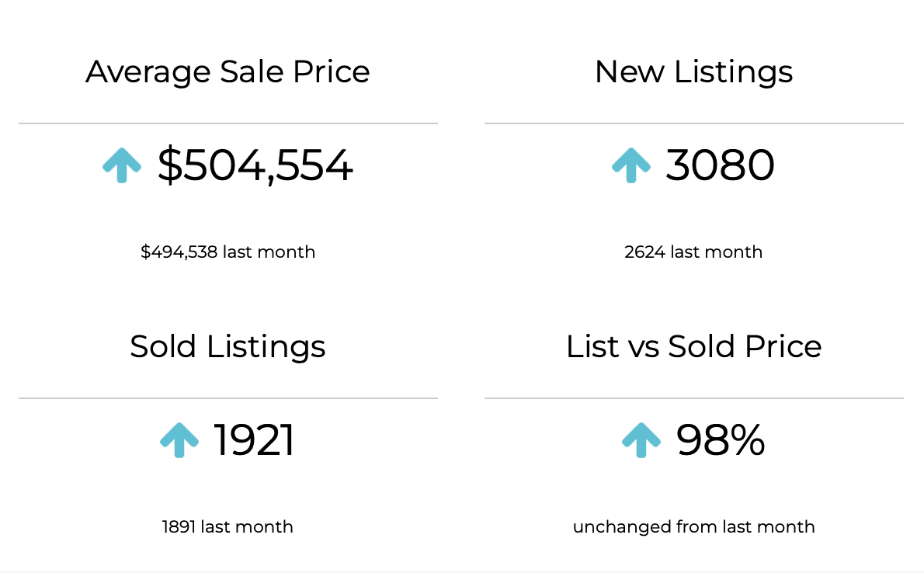The height and width of the screenshot is (573, 924).
Task: Click the "1891 last month" text
Action: pos(228,526)
